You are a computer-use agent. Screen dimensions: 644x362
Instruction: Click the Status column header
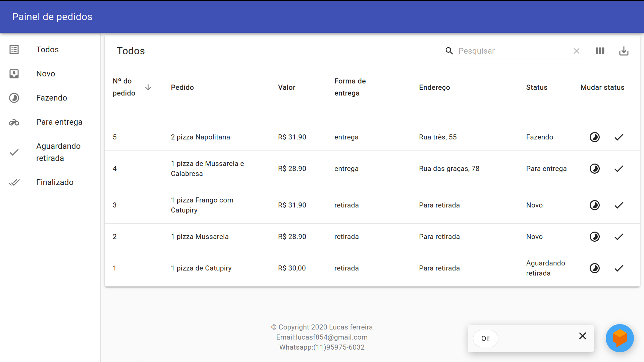[536, 87]
